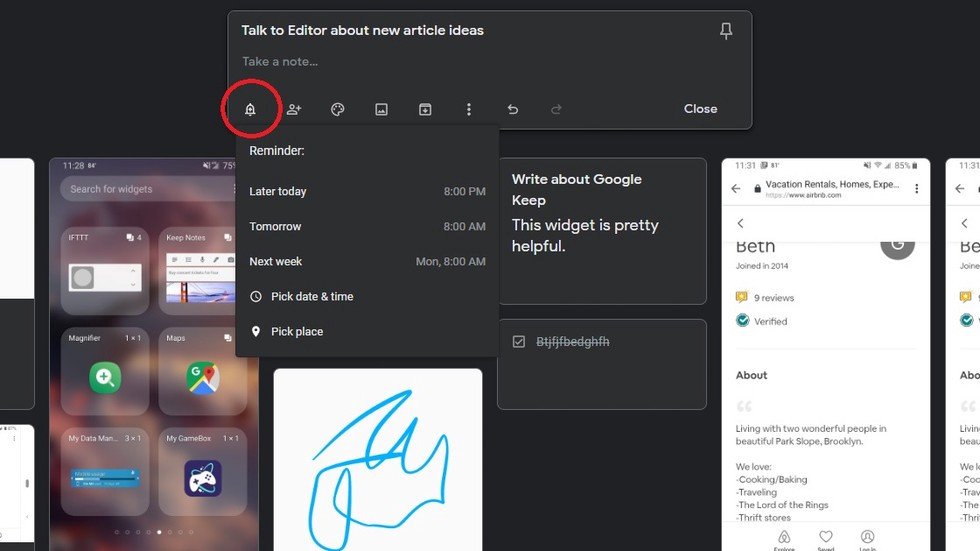Open the color palette icon
This screenshot has height=551, width=980.
[338, 109]
